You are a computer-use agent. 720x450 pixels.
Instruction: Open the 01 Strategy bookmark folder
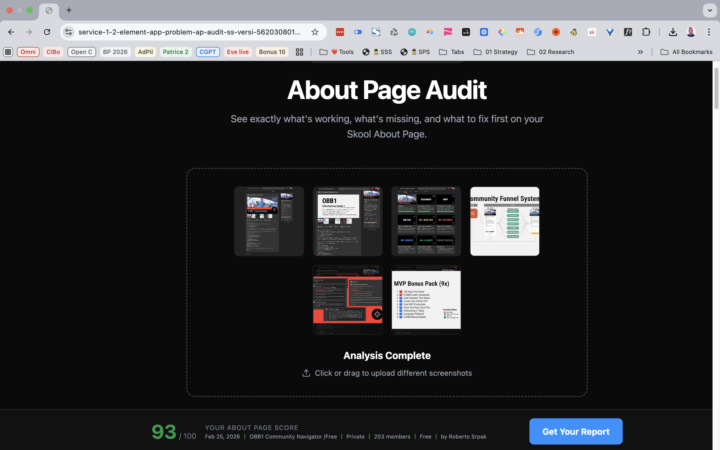click(495, 52)
